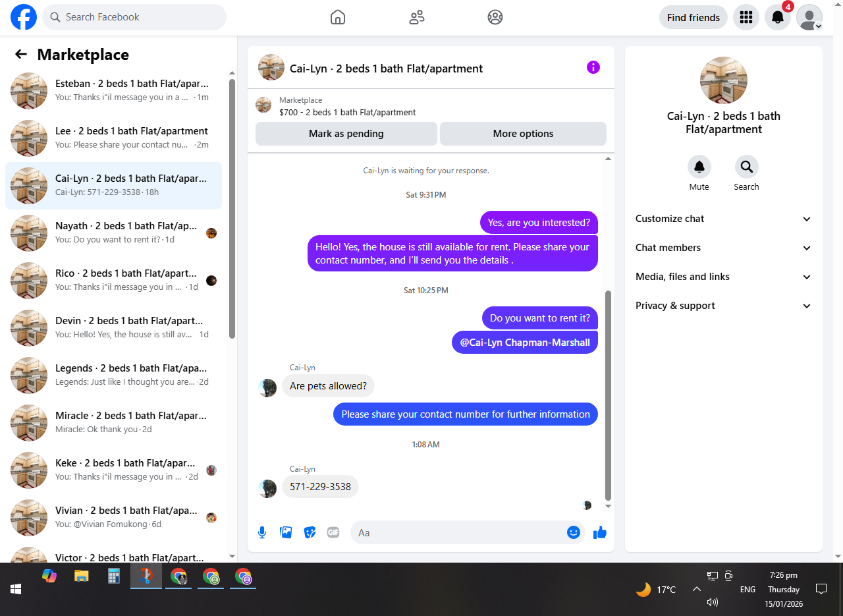Click Cai-Lyn's avatar beside the phone number message
The width and height of the screenshot is (843, 616).
click(x=267, y=489)
